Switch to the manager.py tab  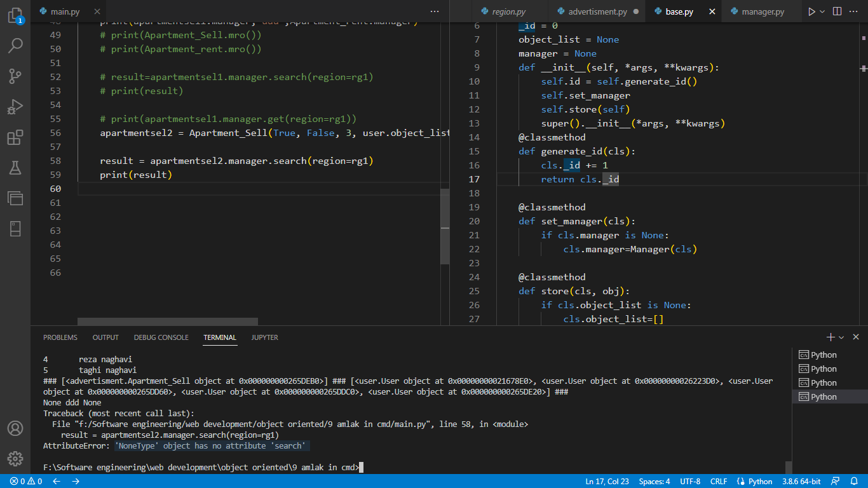tap(763, 11)
